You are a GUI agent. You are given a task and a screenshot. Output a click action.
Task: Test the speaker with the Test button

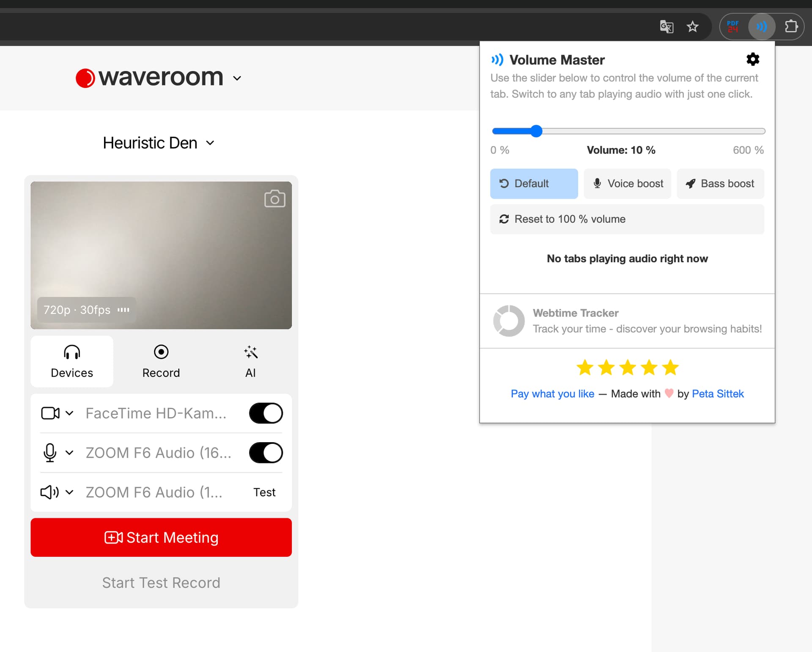point(264,492)
